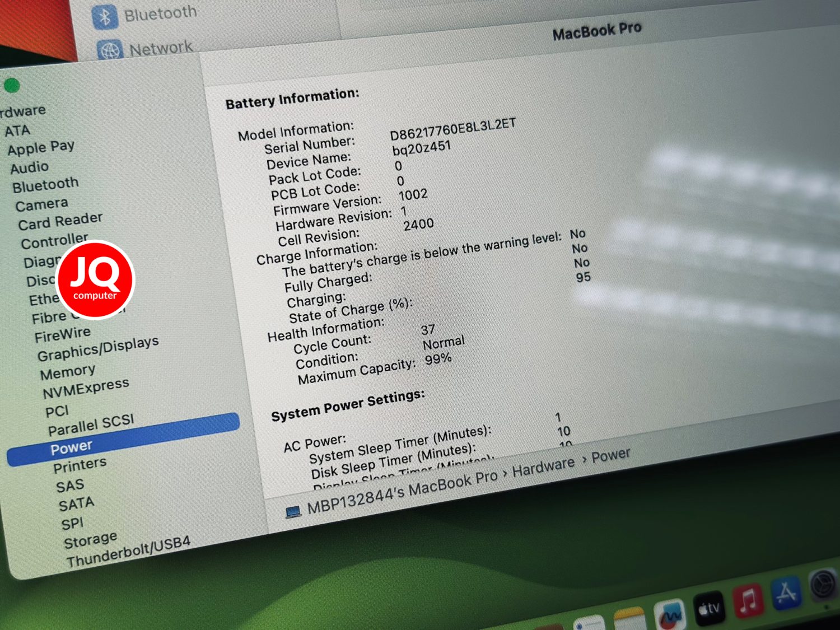Select NVMExpress in the sidebar
Image resolution: width=840 pixels, height=630 pixels.
[x=86, y=388]
